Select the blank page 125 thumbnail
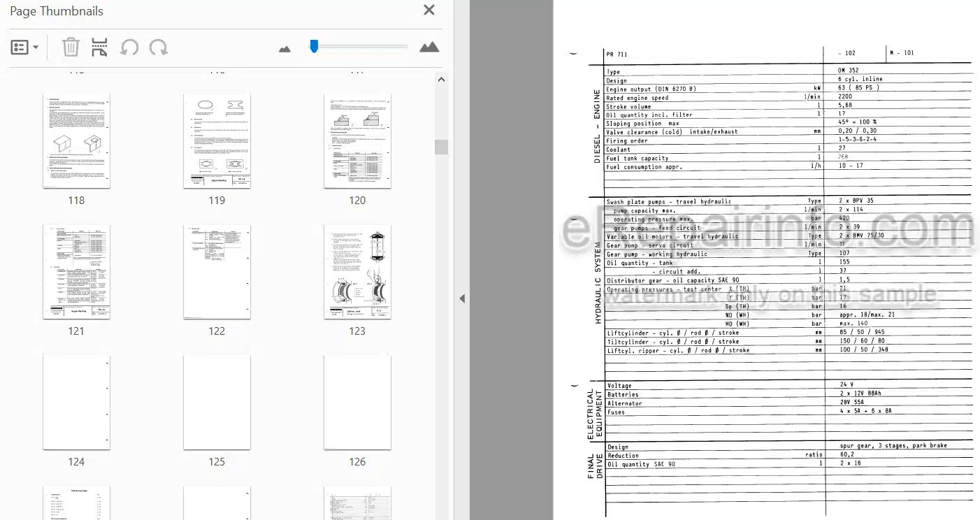Image resolution: width=980 pixels, height=520 pixels. (217, 403)
